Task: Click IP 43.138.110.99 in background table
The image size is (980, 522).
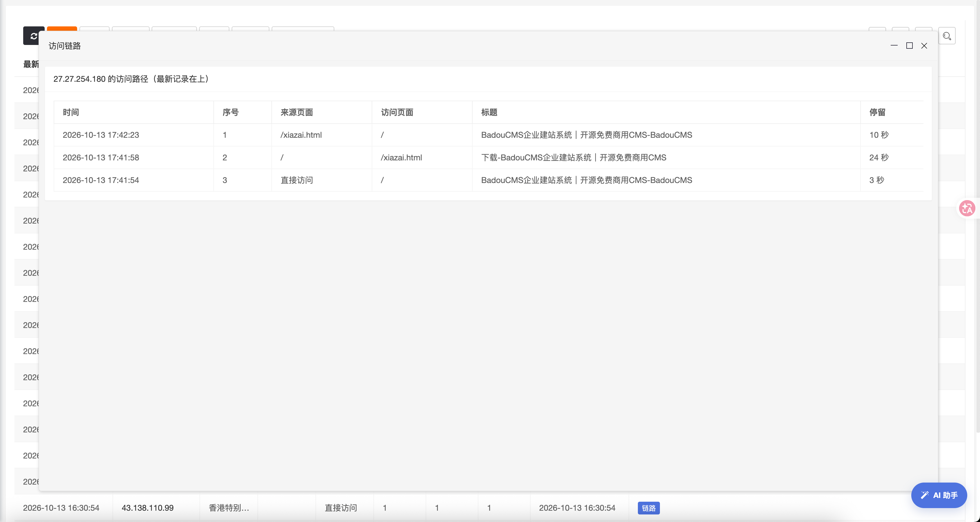Action: click(x=148, y=508)
